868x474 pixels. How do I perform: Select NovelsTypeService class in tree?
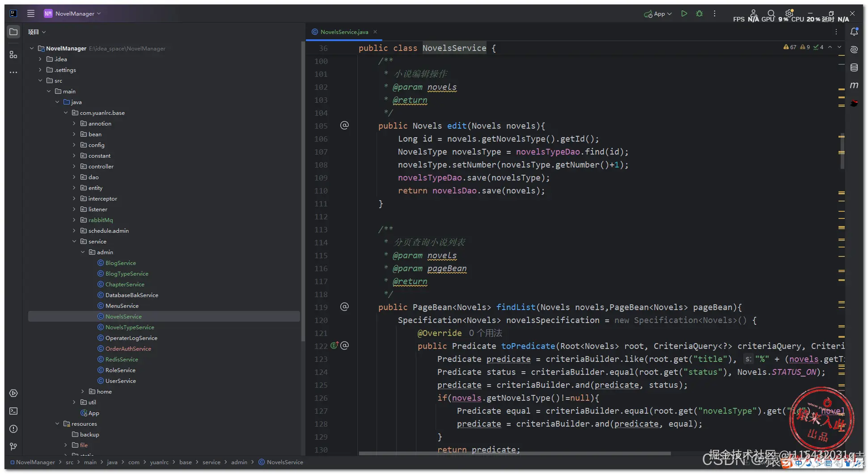pos(130,327)
